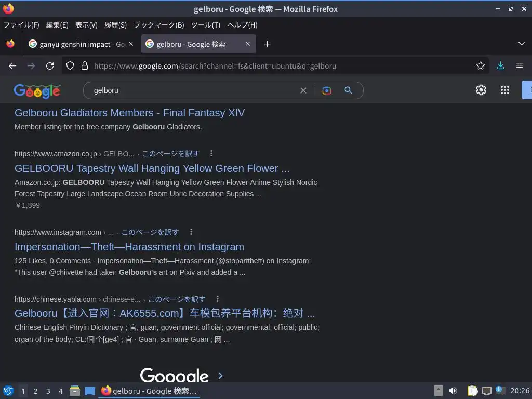Open Google quick settings gear
This screenshot has height=399, width=532.
(x=481, y=90)
